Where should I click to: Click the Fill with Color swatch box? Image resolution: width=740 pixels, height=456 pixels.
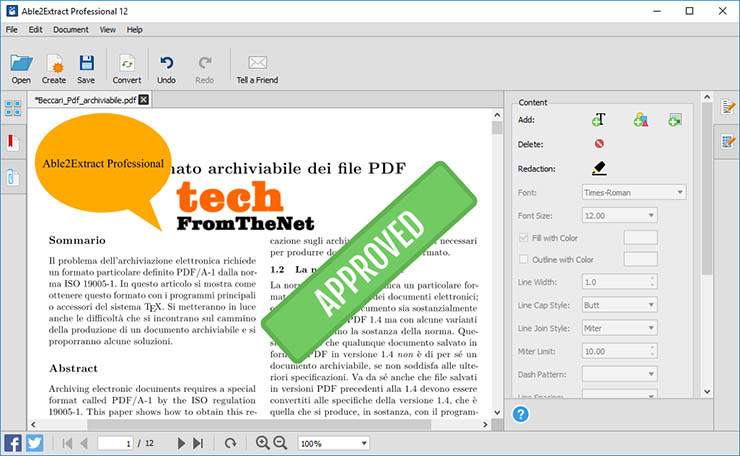pos(640,237)
